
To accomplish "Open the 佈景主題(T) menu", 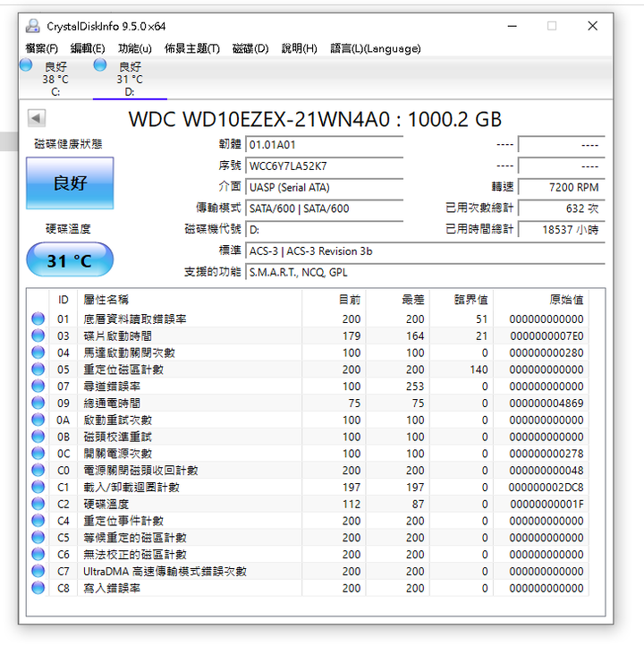I will click(x=192, y=48).
